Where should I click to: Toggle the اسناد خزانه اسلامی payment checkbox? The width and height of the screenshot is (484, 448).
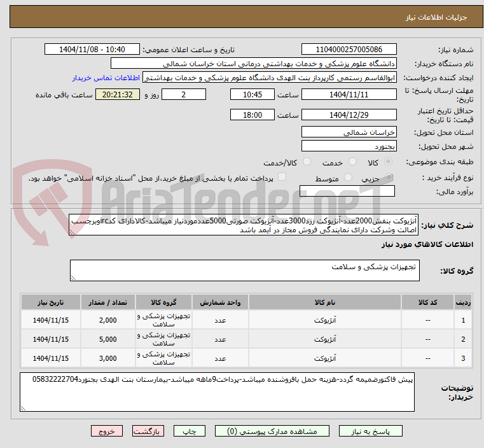282,177
